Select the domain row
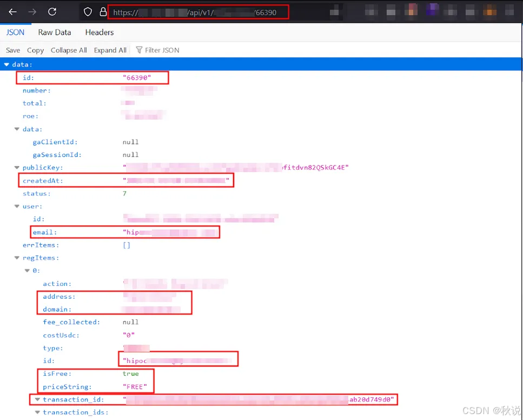Image resolution: width=523 pixels, height=420 pixels. click(261, 310)
